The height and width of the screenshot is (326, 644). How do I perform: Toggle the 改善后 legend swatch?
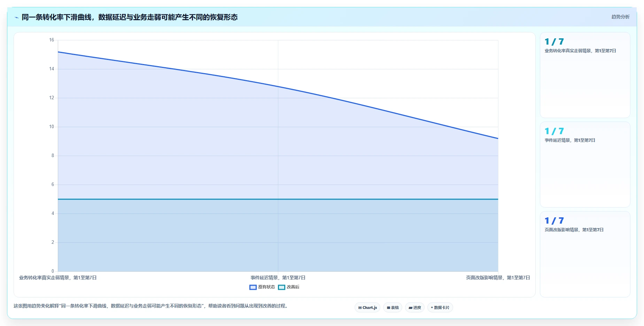281,287
